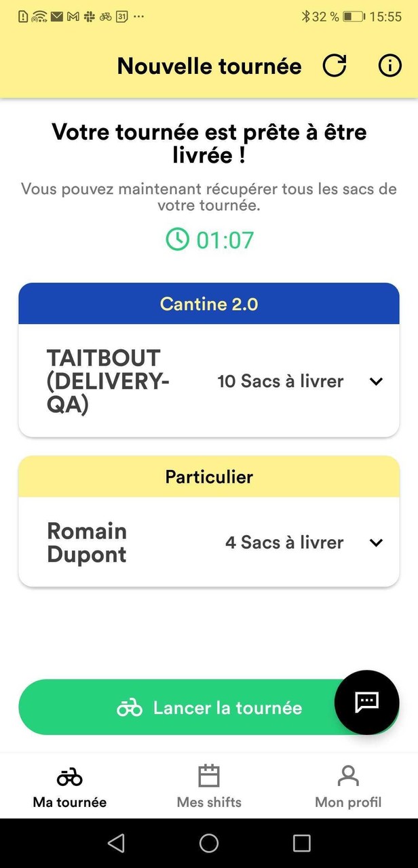Expand 4 Sacs à livrer details

pos(284,542)
